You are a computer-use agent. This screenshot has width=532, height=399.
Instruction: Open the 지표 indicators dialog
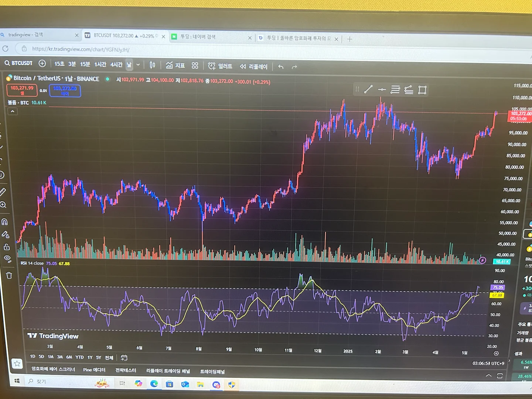[x=175, y=65]
